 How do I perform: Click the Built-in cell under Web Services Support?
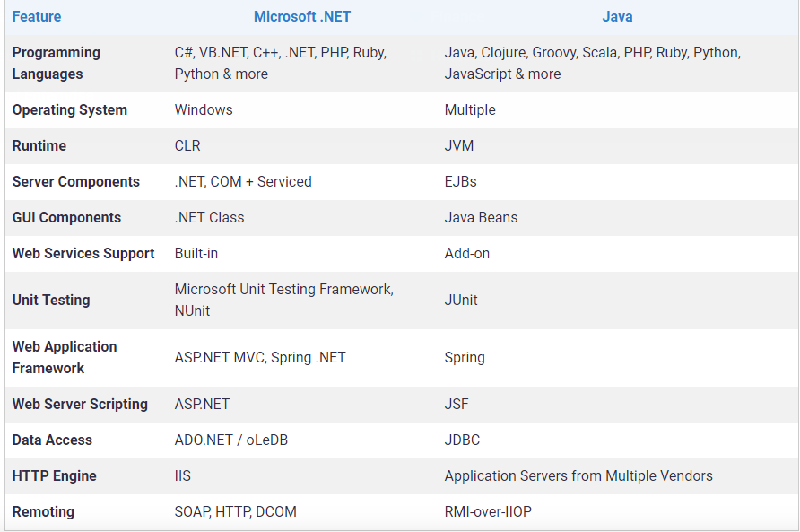[196, 253]
